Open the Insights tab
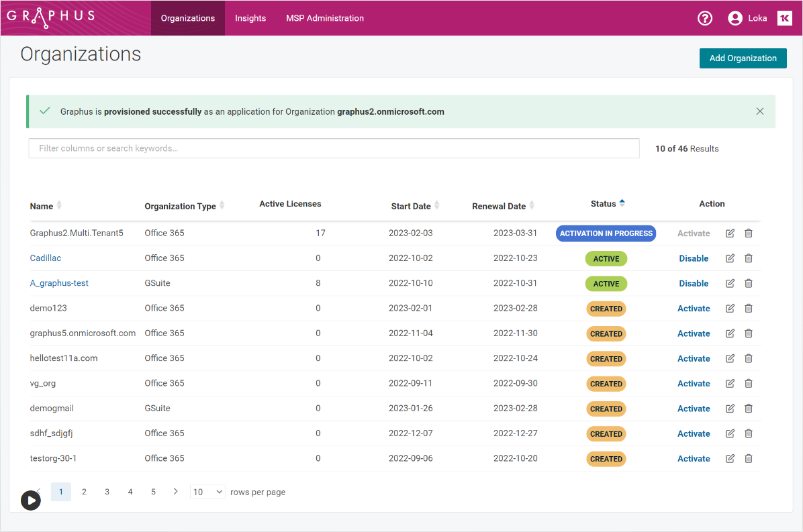Screen dimensions: 803x532 pyautogui.click(x=250, y=18)
